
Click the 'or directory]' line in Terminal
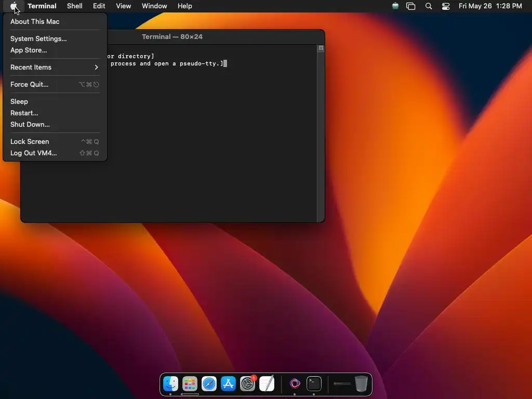coord(130,56)
